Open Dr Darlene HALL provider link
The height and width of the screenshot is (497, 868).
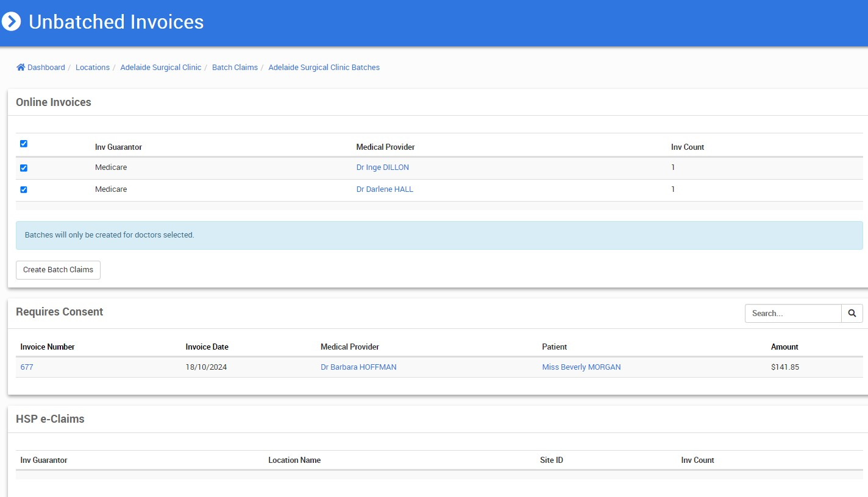point(385,189)
